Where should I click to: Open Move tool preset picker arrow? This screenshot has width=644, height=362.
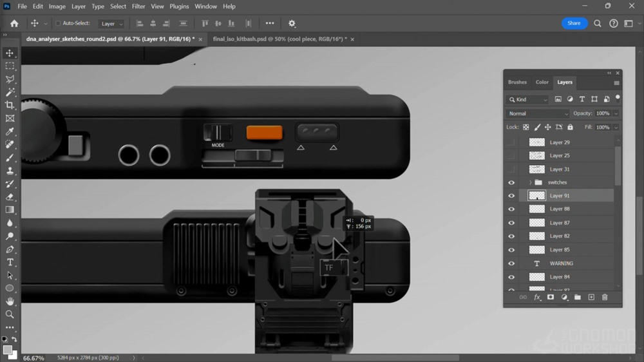[x=46, y=24]
